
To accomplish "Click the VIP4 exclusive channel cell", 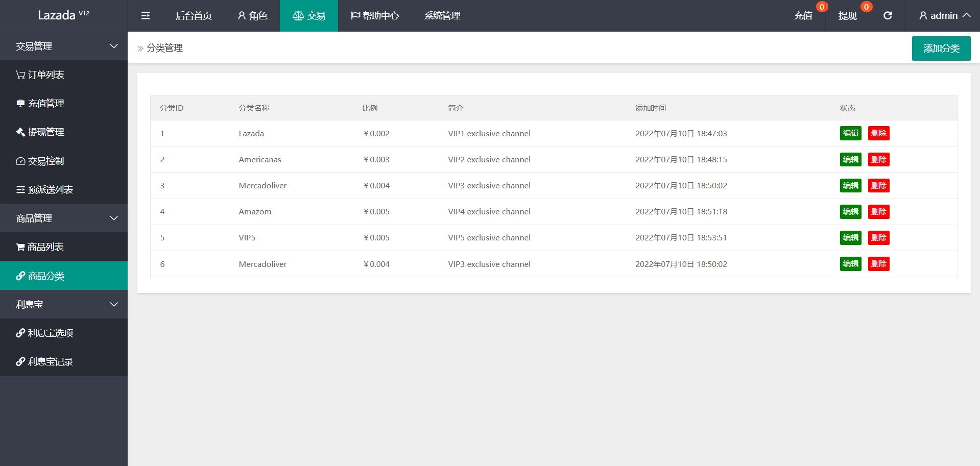I will [x=489, y=212].
